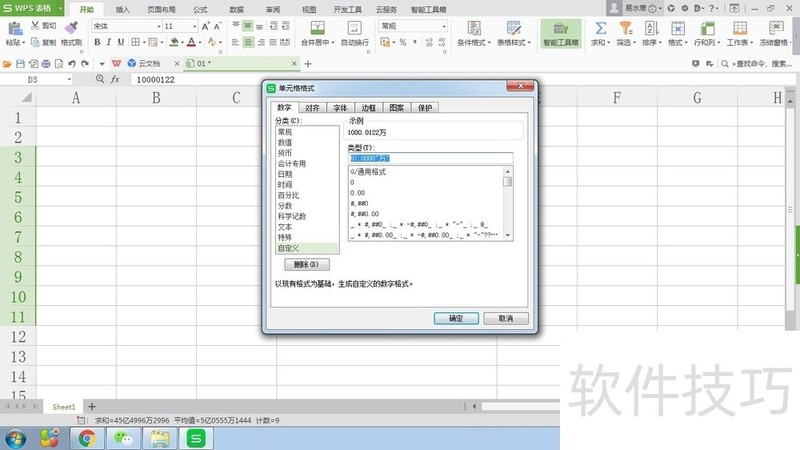Open Chrome from the taskbar
Image resolution: width=800 pixels, height=450 pixels.
pyautogui.click(x=87, y=438)
